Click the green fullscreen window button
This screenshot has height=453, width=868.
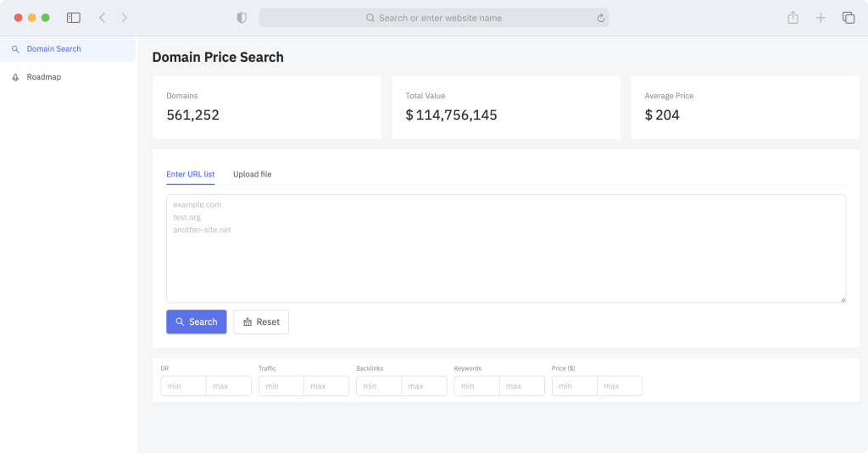tap(46, 18)
